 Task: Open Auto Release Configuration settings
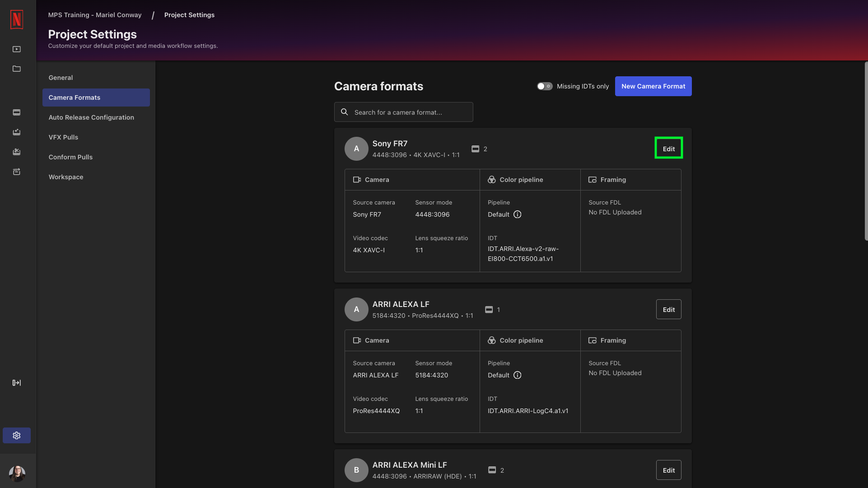[96, 117]
